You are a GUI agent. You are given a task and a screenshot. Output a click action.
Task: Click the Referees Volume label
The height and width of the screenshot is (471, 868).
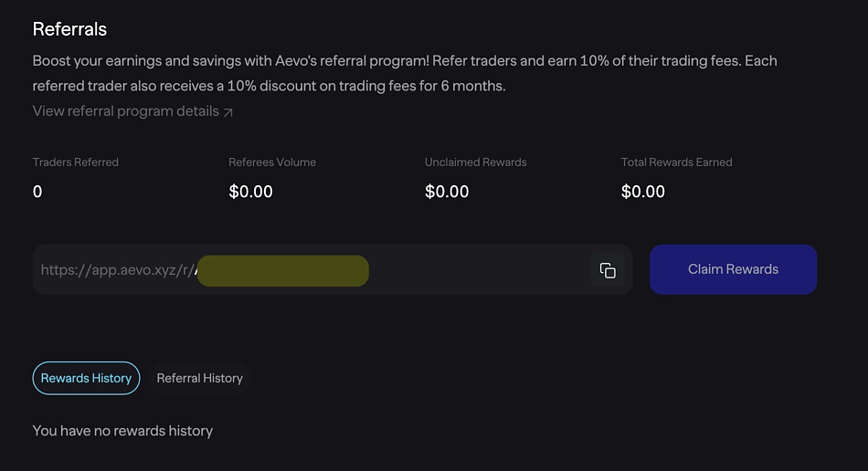pyautogui.click(x=272, y=162)
